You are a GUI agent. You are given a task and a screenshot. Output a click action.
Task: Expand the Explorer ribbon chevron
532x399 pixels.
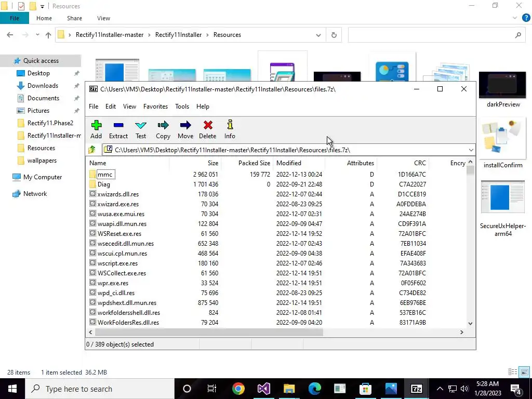[x=515, y=18]
